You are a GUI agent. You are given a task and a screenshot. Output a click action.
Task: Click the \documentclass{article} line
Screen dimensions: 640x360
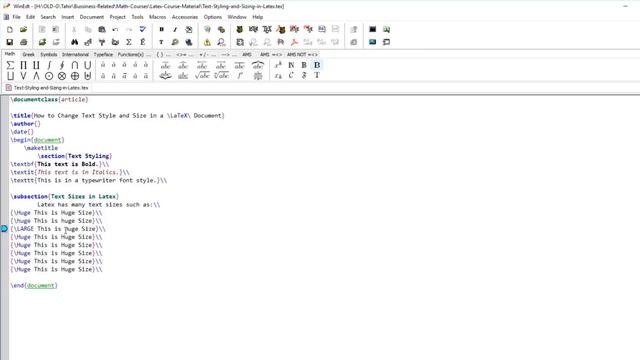[49, 100]
